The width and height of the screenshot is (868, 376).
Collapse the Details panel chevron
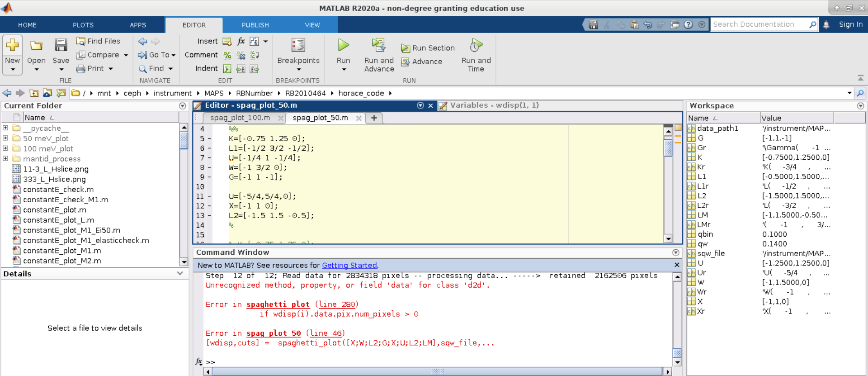point(180,273)
